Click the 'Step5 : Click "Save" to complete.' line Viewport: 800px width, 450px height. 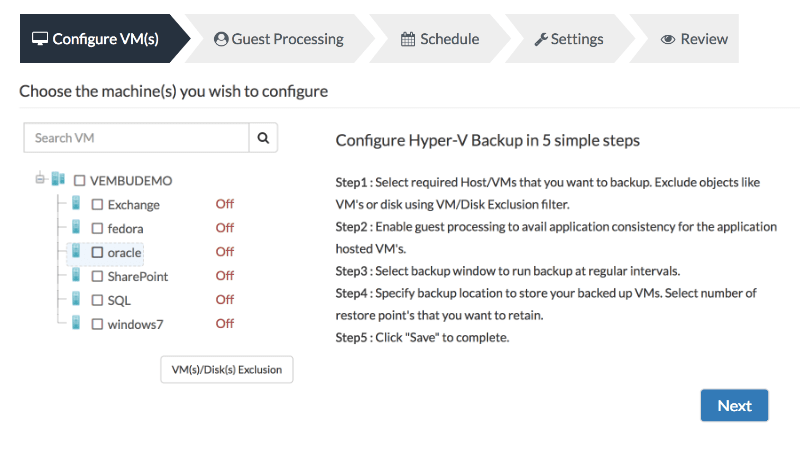tap(422, 338)
